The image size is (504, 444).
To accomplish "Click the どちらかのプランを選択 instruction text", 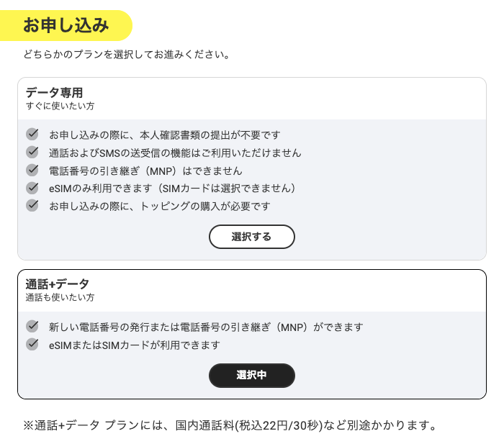I will coord(127,55).
